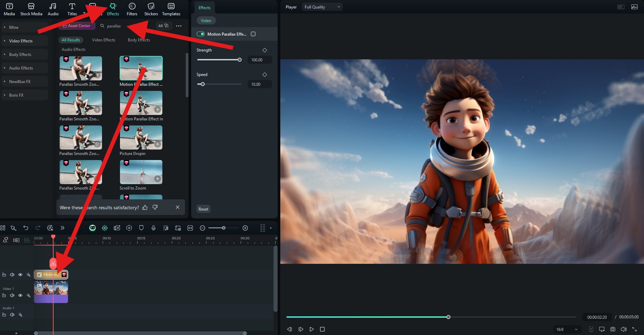Open the Filters tab

[132, 9]
